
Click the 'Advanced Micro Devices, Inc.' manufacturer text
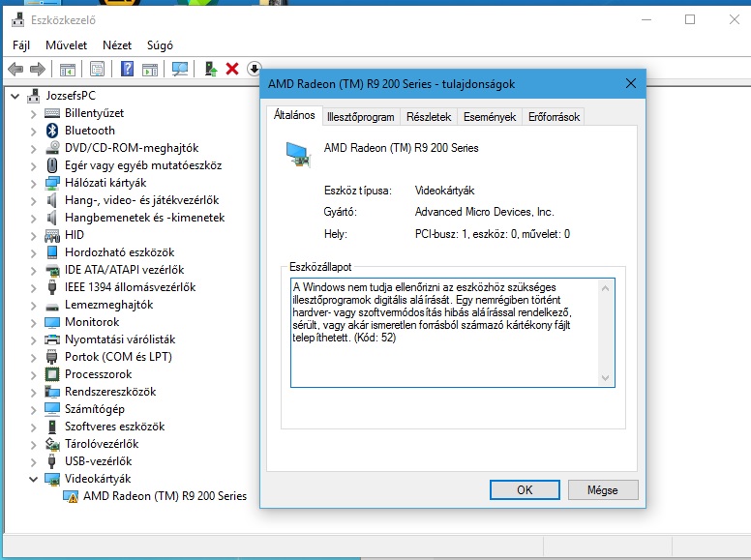pyautogui.click(x=484, y=212)
